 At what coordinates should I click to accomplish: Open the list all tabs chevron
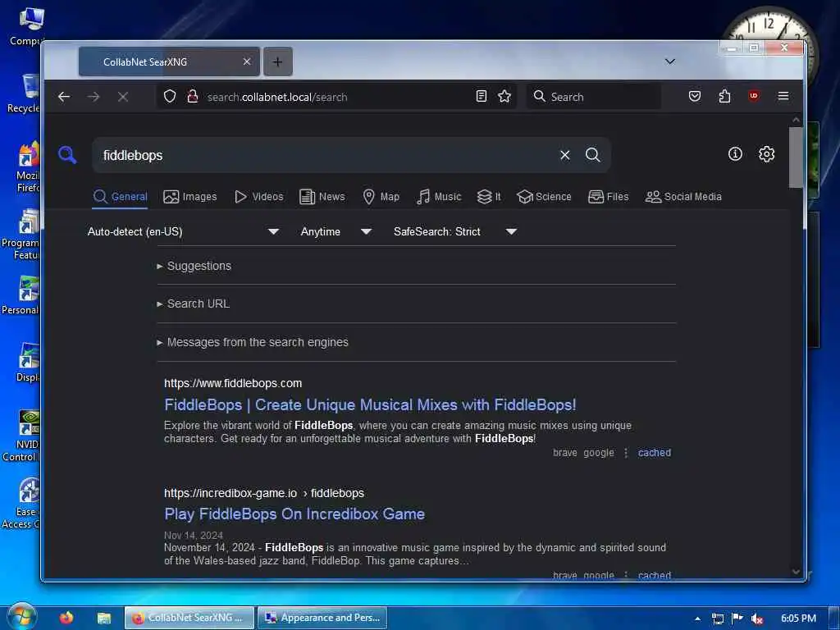[669, 62]
